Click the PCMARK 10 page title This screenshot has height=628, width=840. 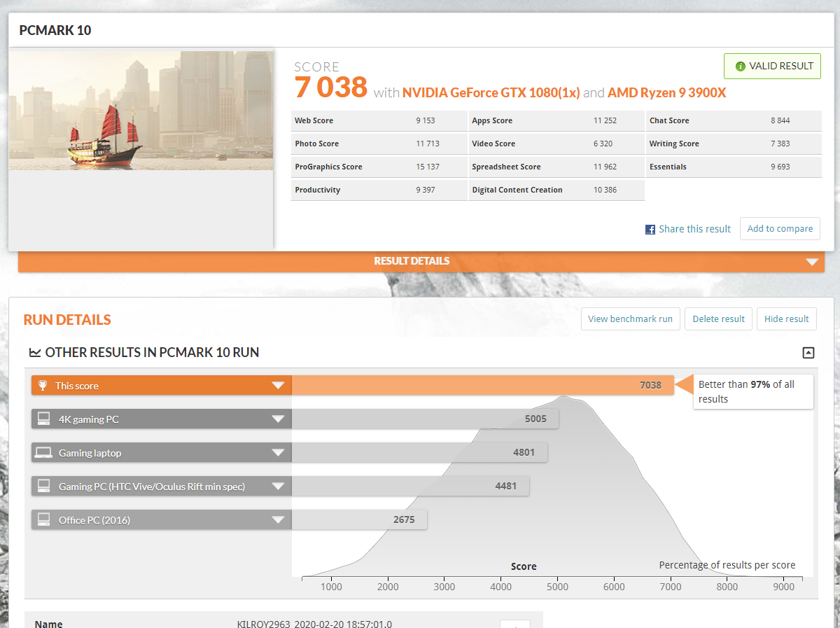pos(55,30)
